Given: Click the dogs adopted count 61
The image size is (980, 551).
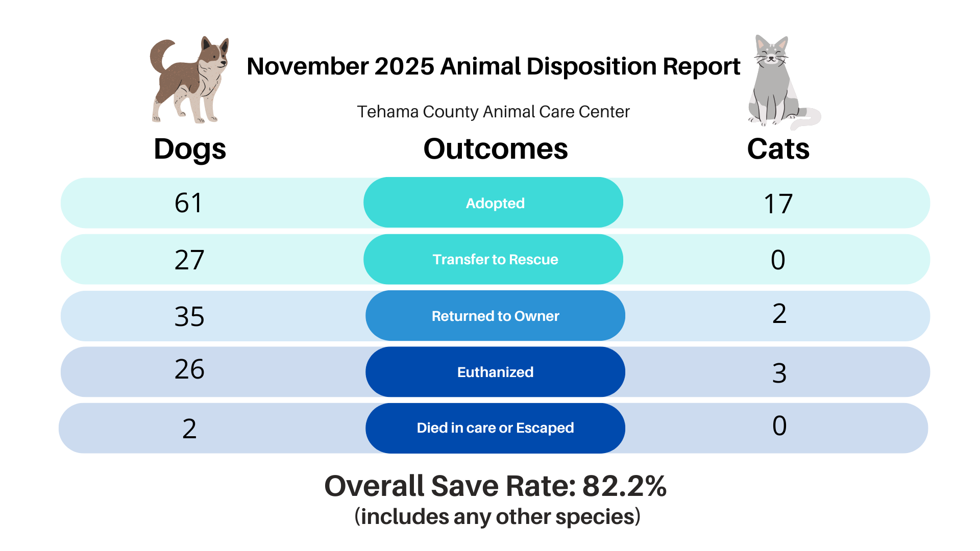Looking at the screenshot, I should [x=189, y=203].
